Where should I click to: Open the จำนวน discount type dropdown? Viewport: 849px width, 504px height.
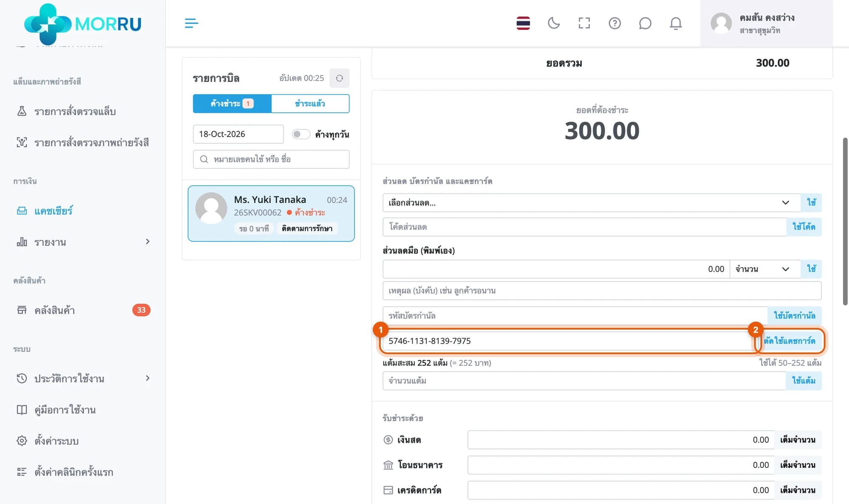[765, 269]
